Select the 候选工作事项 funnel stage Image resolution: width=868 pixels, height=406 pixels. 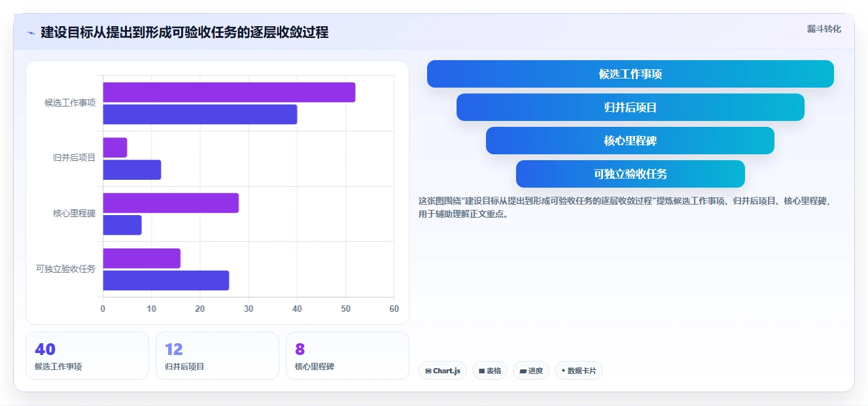pos(631,74)
